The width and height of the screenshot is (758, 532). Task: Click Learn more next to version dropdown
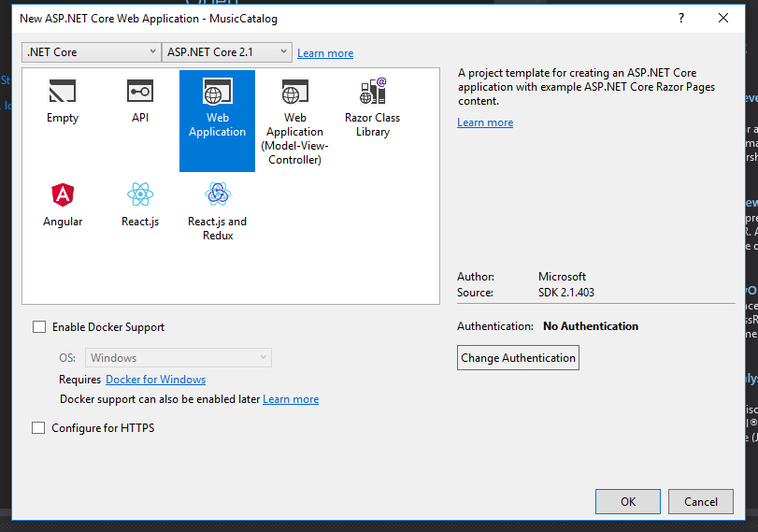click(x=325, y=53)
